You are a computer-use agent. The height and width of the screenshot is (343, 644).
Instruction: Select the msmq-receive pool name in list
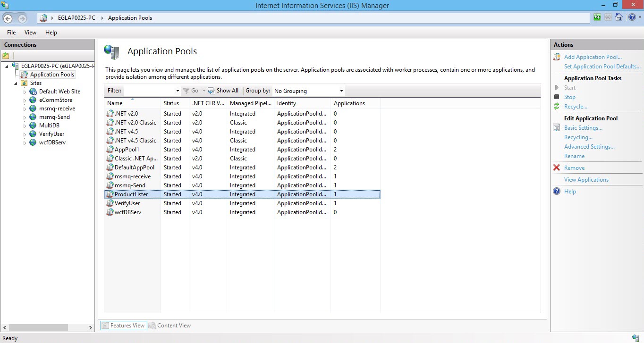pyautogui.click(x=133, y=176)
